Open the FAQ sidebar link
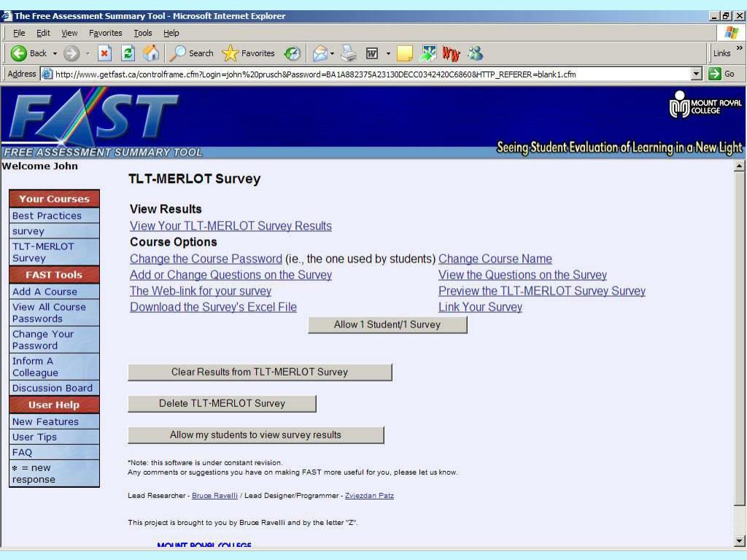The width and height of the screenshot is (747, 560). coord(54,452)
